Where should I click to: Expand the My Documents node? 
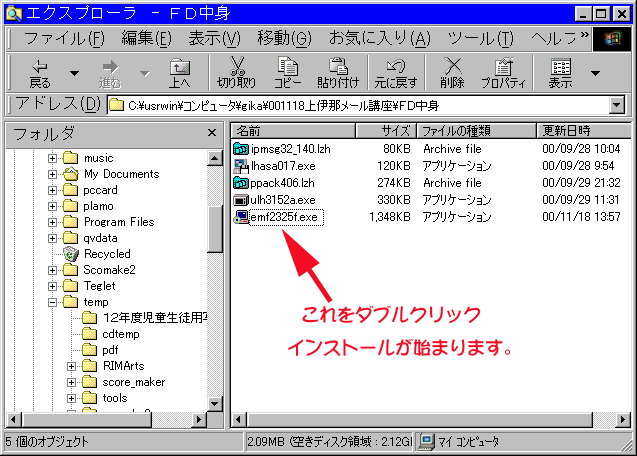pos(52,174)
